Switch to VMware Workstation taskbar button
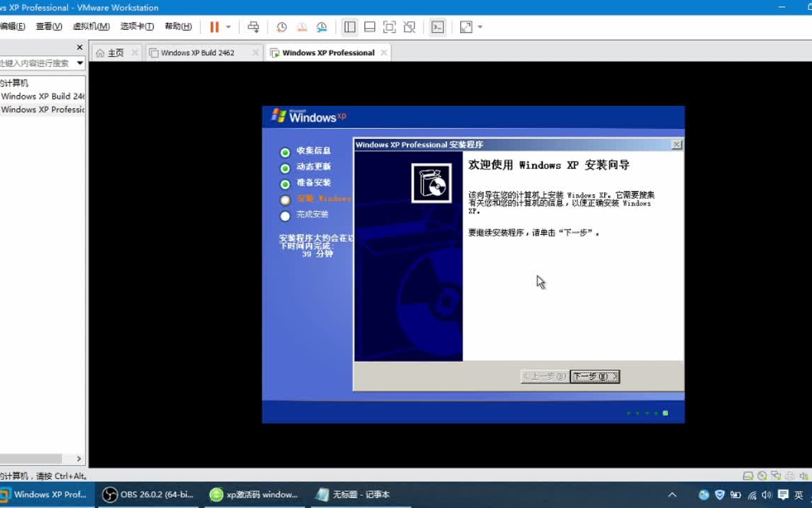Image resolution: width=812 pixels, height=508 pixels. click(46, 495)
